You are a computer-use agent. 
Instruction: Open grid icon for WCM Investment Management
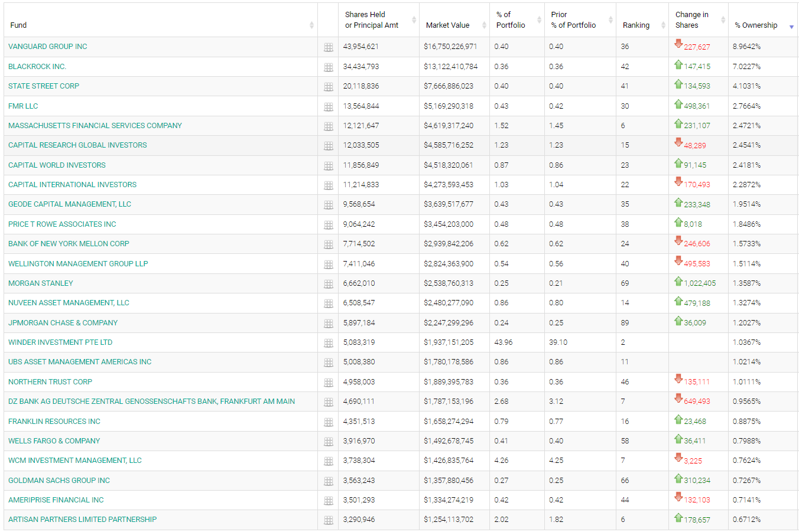tap(329, 461)
